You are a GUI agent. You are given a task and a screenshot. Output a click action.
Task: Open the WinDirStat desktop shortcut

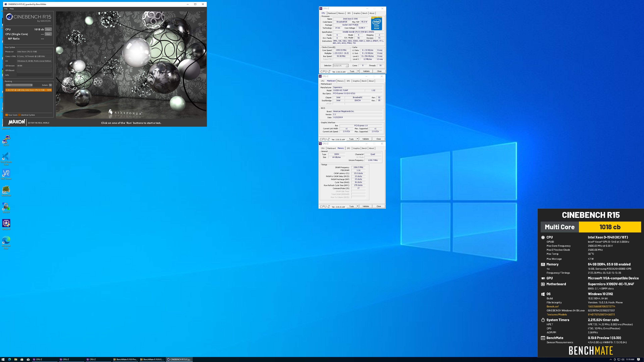(6, 191)
